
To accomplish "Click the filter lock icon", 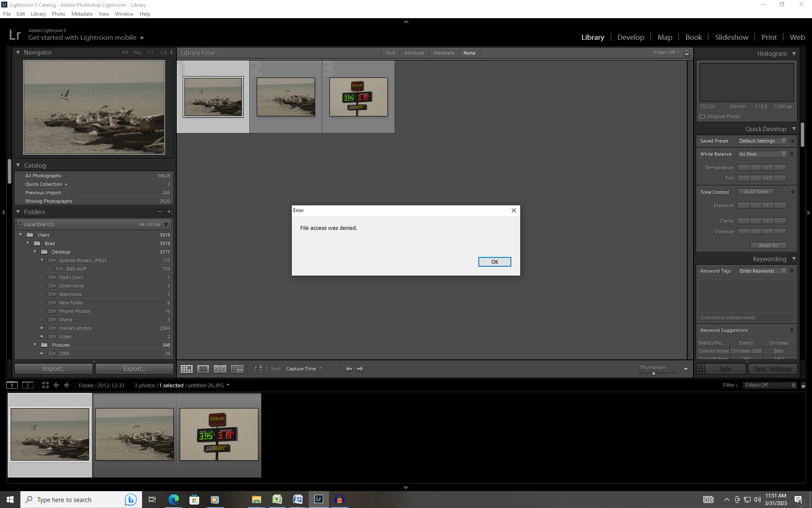I will (x=687, y=53).
